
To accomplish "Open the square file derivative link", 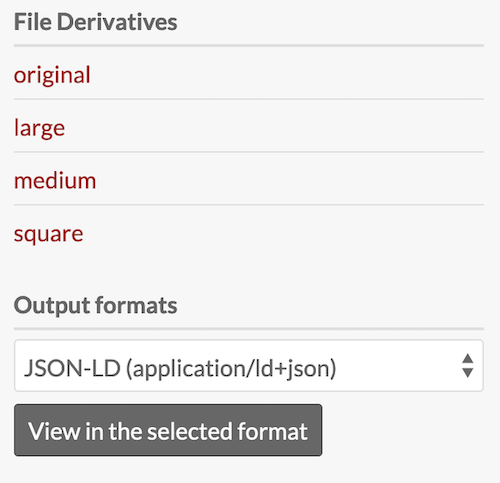I will tap(48, 234).
